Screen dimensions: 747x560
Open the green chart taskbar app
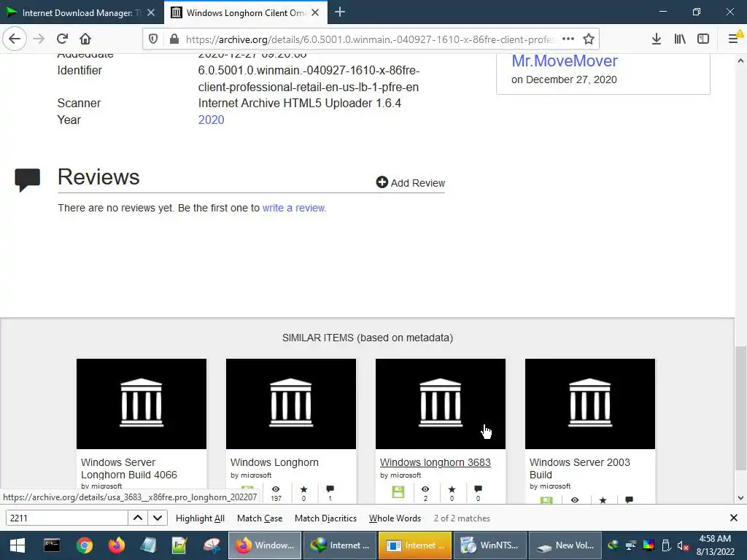click(179, 545)
